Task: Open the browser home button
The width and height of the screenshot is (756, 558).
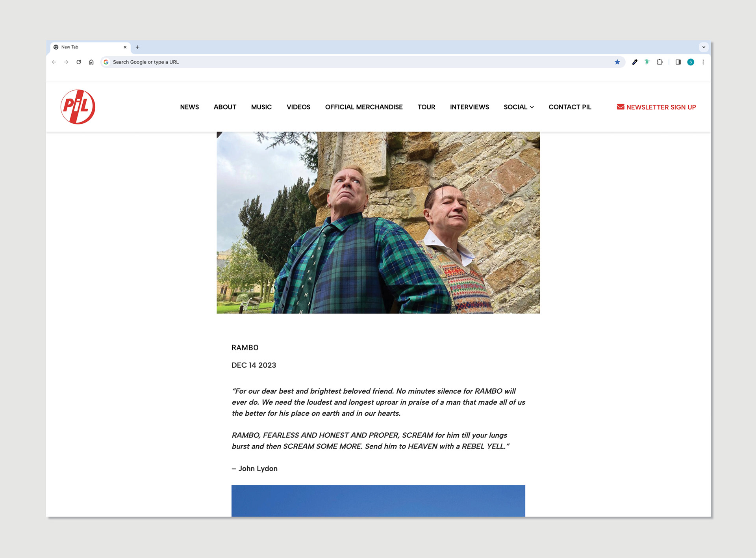Action: [x=91, y=62]
